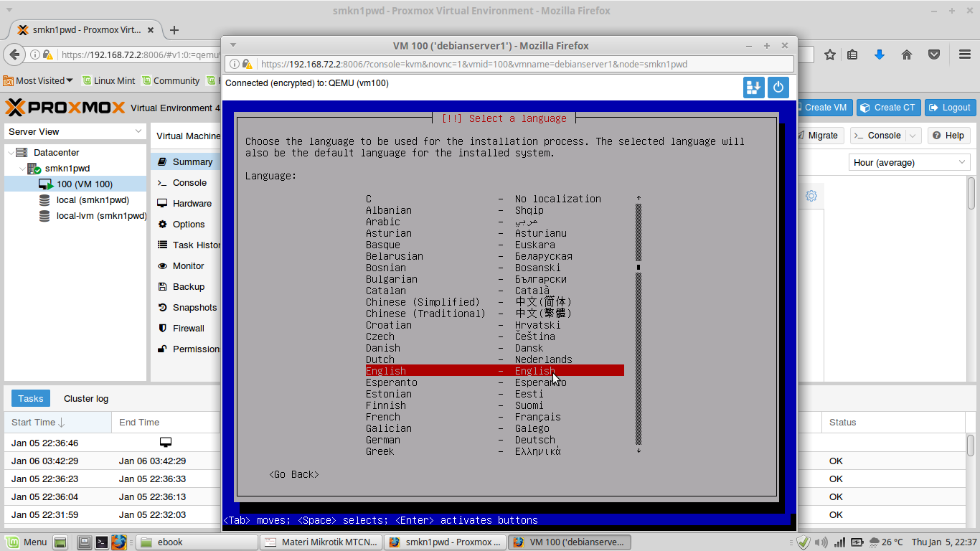This screenshot has width=980, height=551.
Task: Click gear settings icon in Proxmox summary panel
Action: click(x=811, y=196)
